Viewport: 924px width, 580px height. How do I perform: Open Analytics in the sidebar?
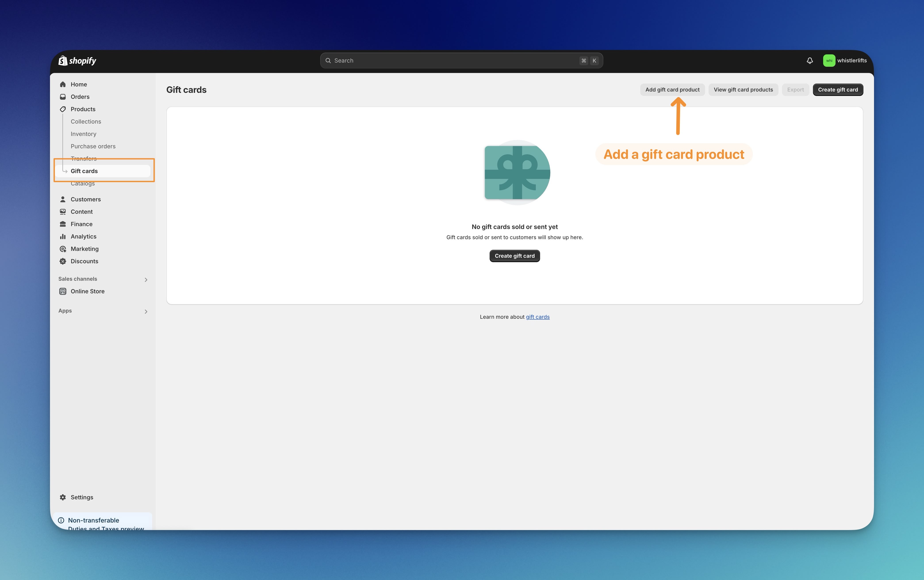click(x=83, y=237)
